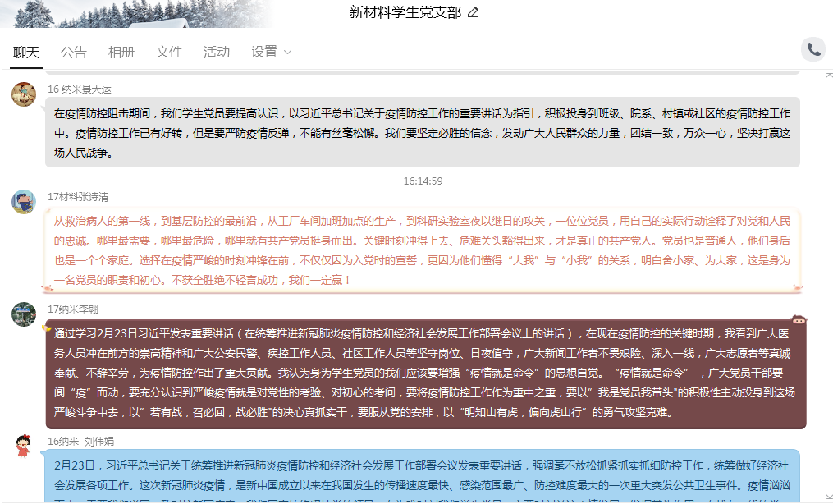This screenshot has height=504, width=833.
Task: Click avatar of 17纳米李钥
Action: (24, 314)
